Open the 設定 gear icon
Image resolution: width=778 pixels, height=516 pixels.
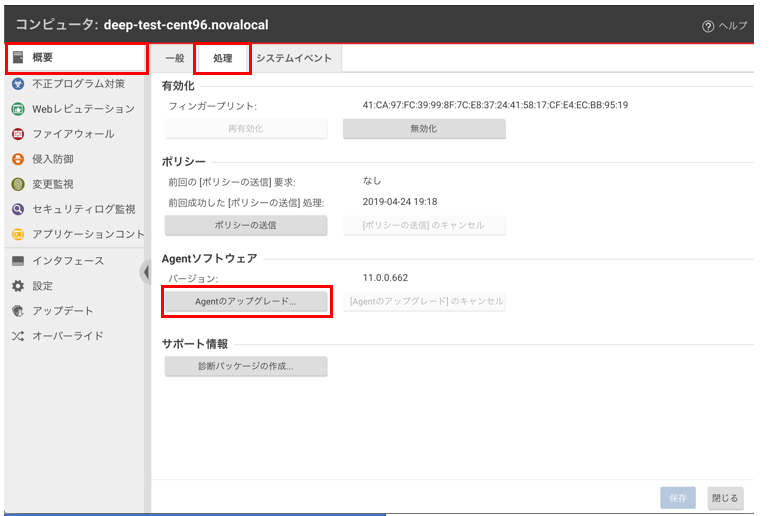point(18,286)
